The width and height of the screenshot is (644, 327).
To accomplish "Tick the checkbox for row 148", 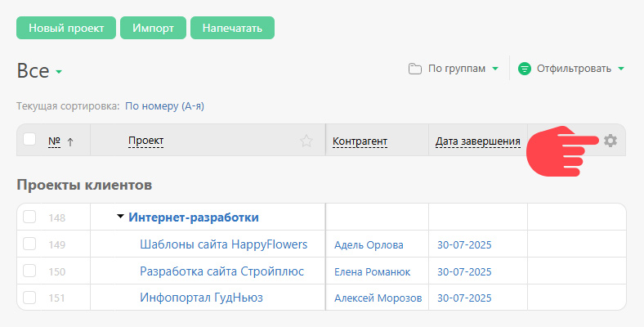I will pos(29,217).
